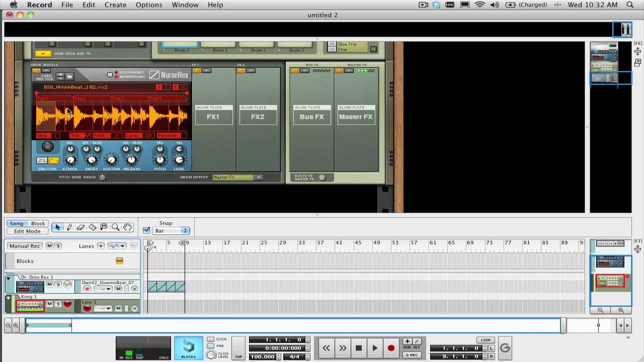Image resolution: width=644 pixels, height=362 pixels.
Task: Mute the Dr. Octo Rex 1 track
Action: pos(49,285)
